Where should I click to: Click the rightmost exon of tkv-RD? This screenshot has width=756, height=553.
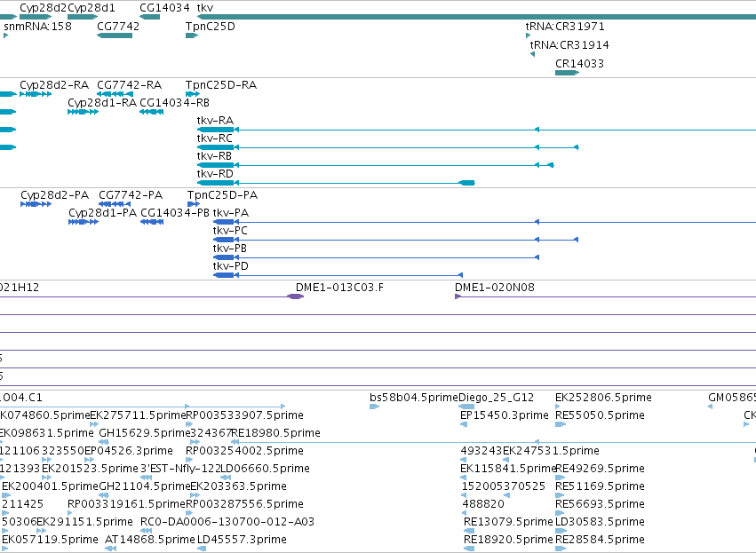(x=466, y=183)
